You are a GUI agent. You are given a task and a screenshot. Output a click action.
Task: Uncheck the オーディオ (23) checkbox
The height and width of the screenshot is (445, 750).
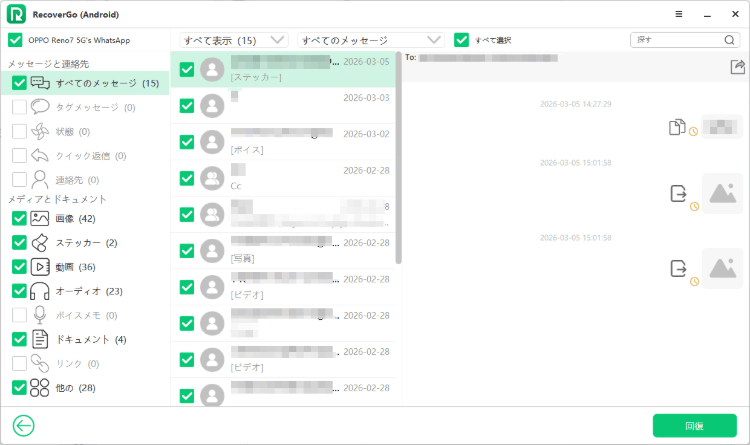point(19,291)
